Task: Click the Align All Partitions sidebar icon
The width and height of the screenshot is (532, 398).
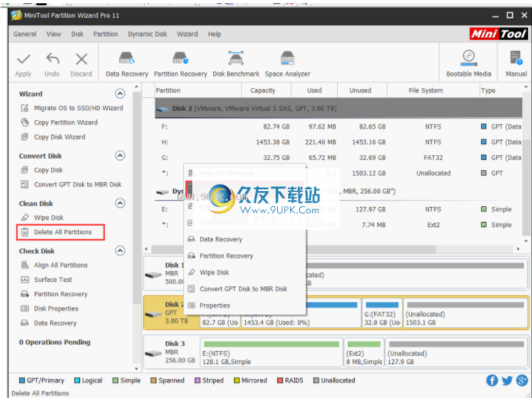Action: (x=25, y=265)
